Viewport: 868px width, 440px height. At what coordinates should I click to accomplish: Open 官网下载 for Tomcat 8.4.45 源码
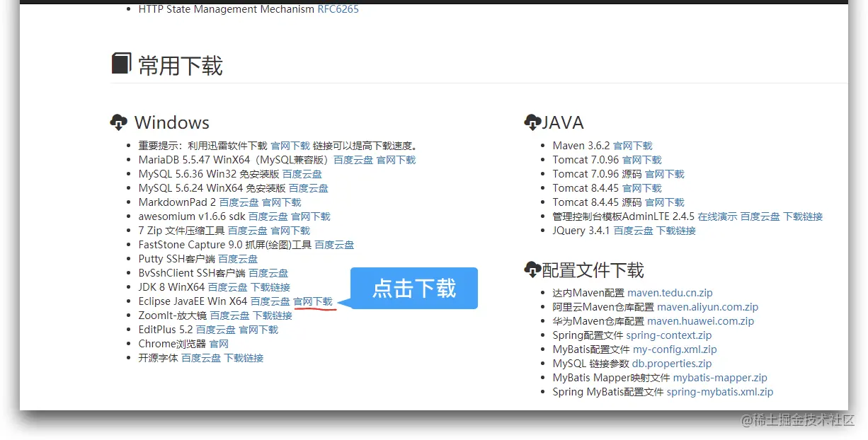[665, 202]
